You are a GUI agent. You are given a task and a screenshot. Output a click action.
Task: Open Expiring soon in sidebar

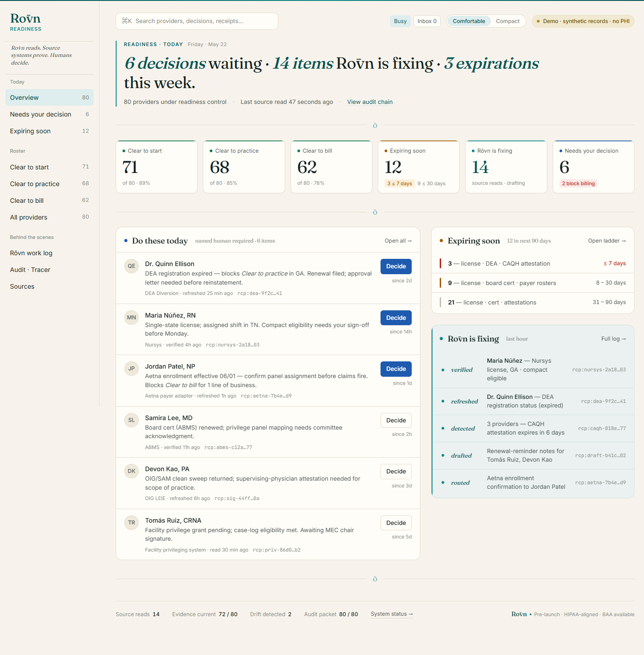pyautogui.click(x=49, y=131)
